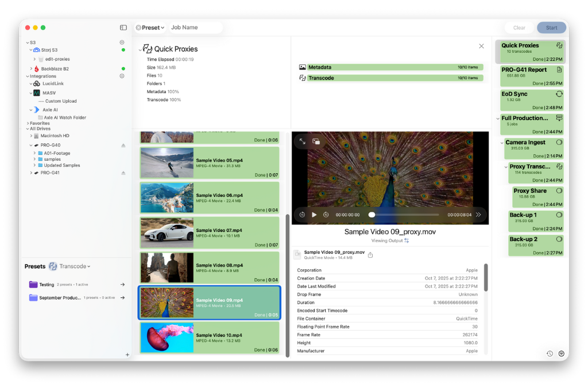Open S3 section settings gear
Viewport: 588px width, 392px height.
[122, 42]
